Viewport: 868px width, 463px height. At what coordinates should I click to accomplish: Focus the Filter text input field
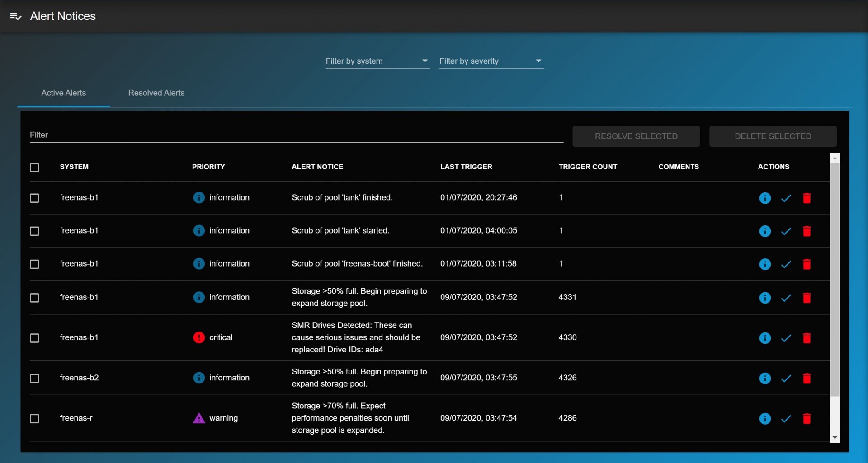[297, 135]
